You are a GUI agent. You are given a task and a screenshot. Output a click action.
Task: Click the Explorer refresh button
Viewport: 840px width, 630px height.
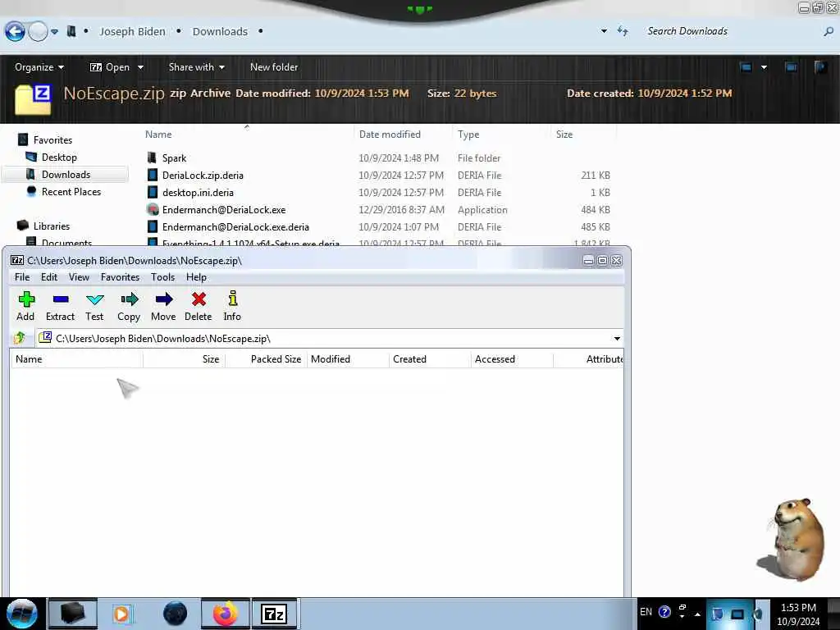(x=623, y=31)
